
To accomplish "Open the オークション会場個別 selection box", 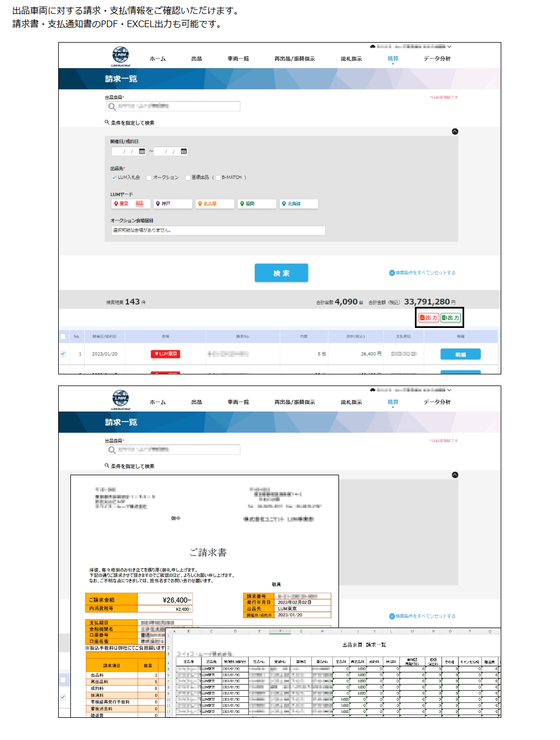I will tap(218, 230).
